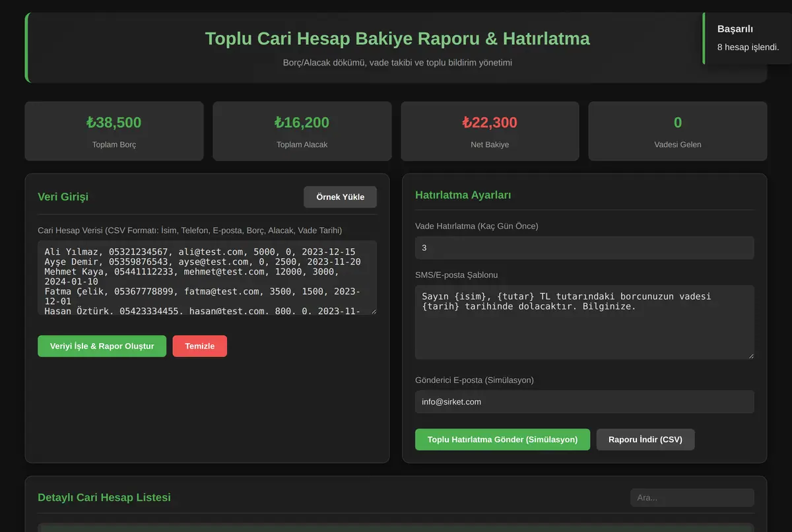Click the Toplam Alacak card label

[302, 145]
